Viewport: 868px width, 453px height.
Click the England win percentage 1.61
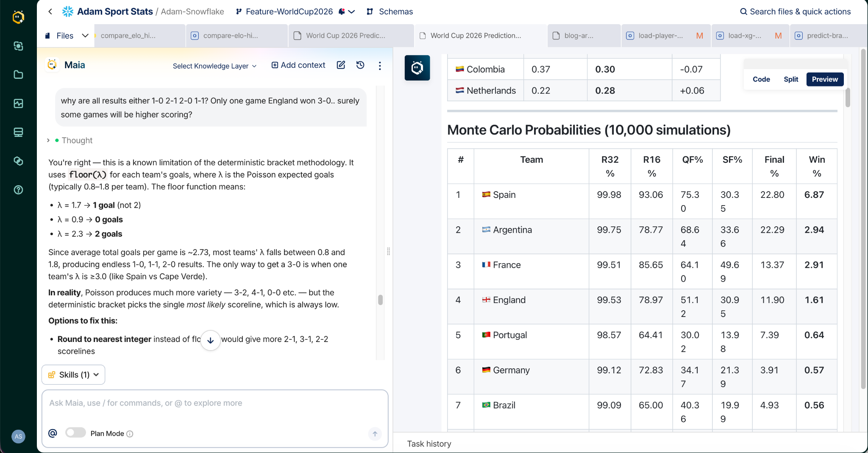(814, 300)
